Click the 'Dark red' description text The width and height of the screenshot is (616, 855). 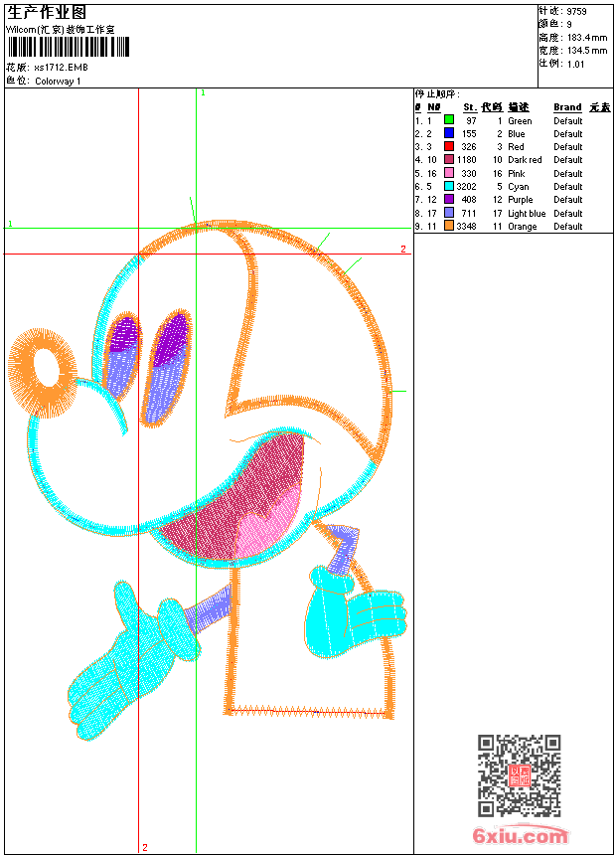point(525,160)
